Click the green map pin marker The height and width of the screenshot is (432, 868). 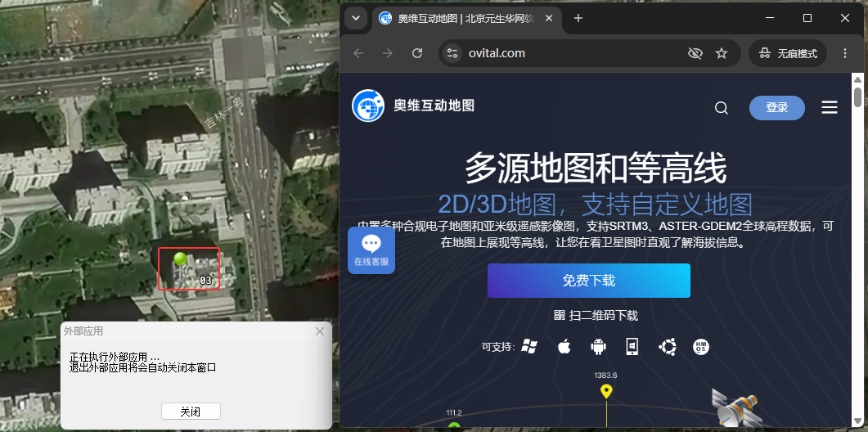pos(180,259)
